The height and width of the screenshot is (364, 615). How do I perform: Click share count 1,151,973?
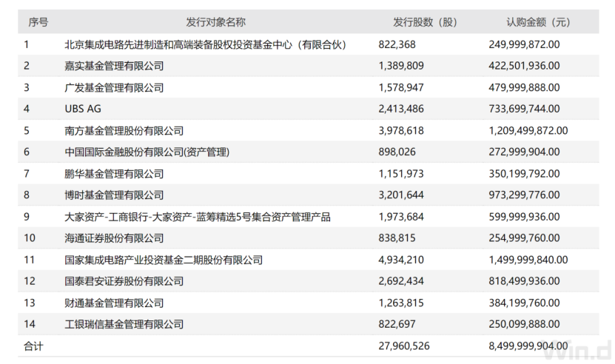click(x=401, y=173)
